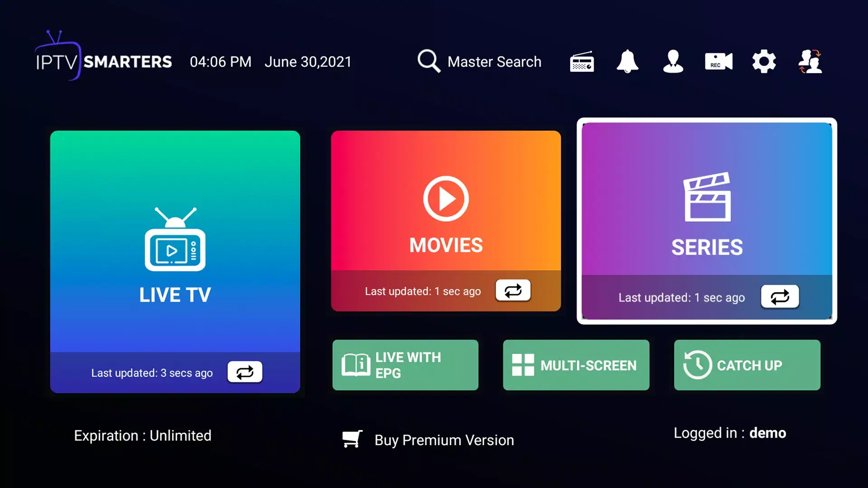Open the Radio broadcast icon
Viewport: 868px width, 488px height.
pyautogui.click(x=581, y=61)
